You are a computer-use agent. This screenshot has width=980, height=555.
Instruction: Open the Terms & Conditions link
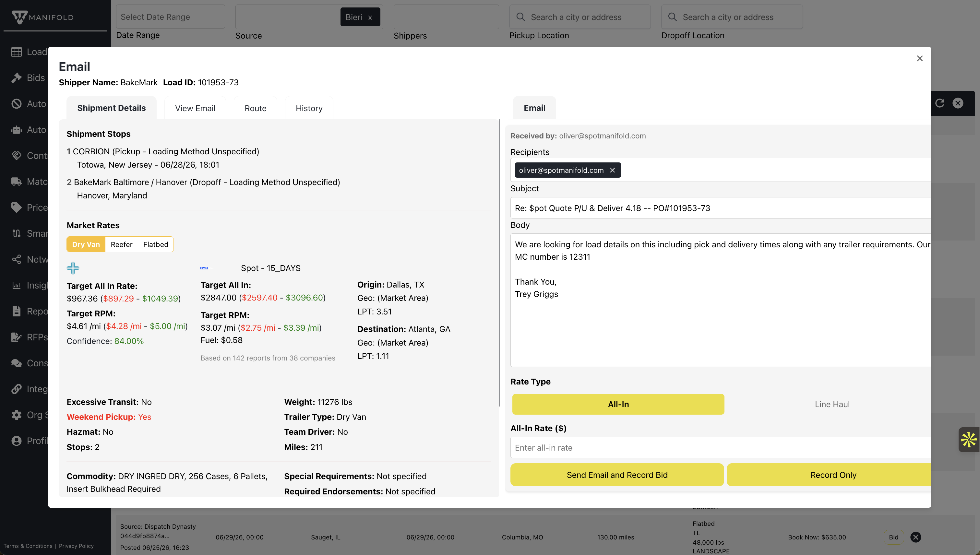click(x=28, y=546)
